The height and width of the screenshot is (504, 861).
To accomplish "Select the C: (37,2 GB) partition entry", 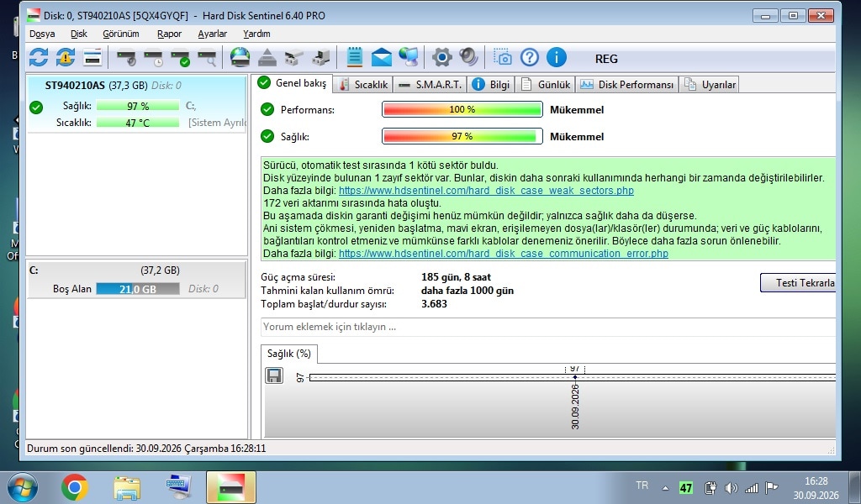I will (x=137, y=280).
